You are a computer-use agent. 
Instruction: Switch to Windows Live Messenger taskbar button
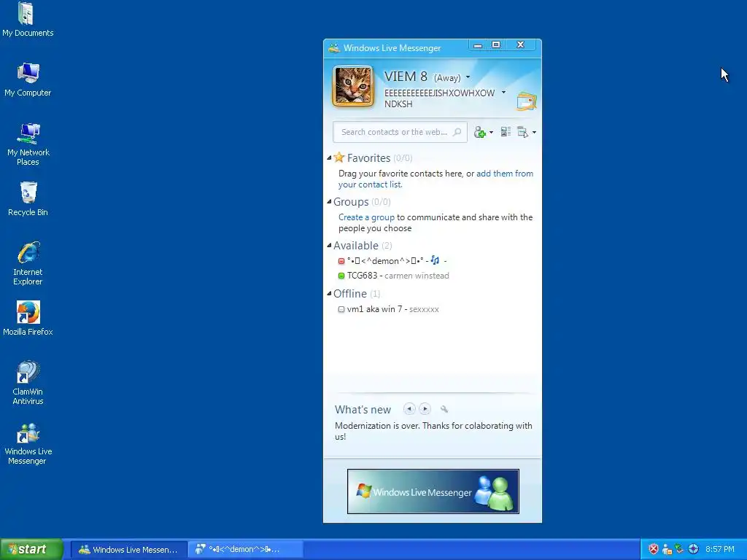click(128, 550)
